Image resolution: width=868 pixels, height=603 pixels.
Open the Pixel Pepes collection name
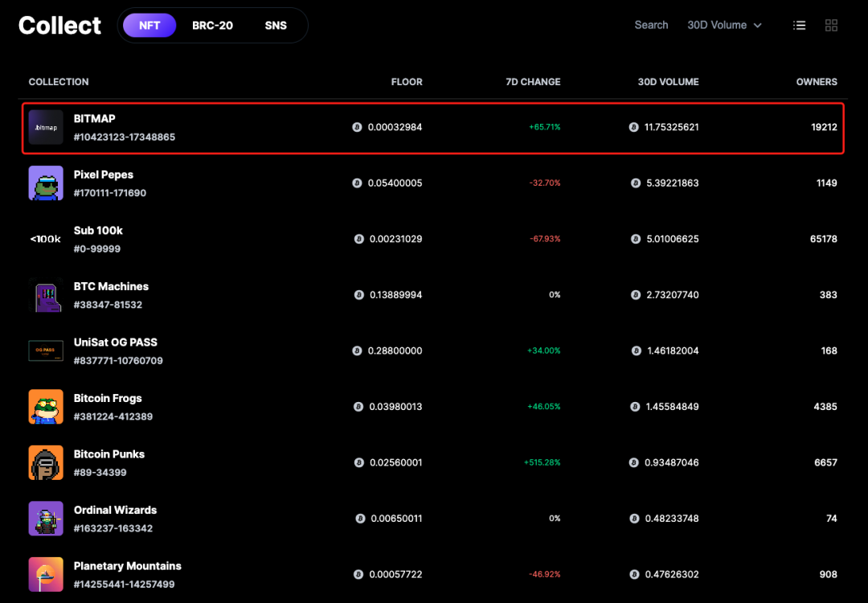click(x=104, y=175)
